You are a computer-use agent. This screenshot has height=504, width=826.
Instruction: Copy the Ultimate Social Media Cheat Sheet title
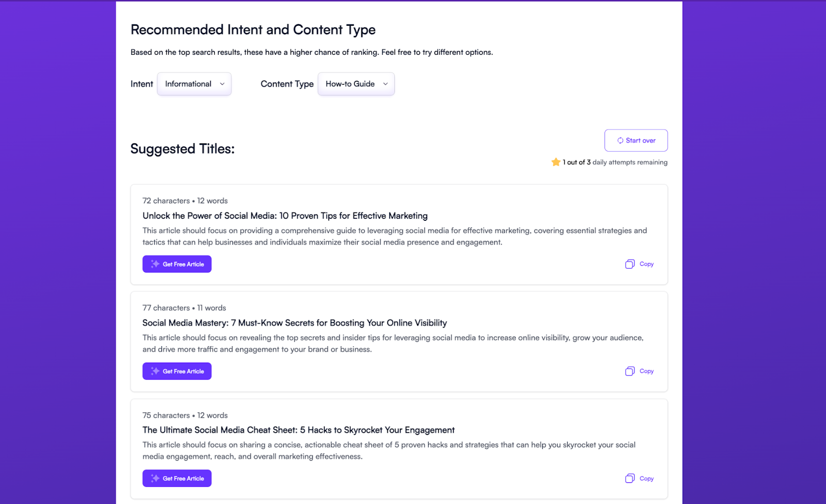point(639,479)
